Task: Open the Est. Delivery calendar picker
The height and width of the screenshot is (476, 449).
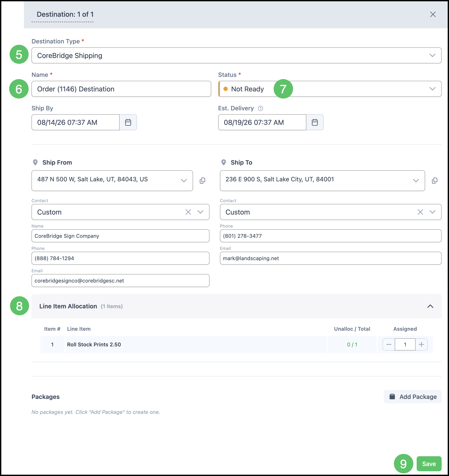Action: click(x=315, y=122)
